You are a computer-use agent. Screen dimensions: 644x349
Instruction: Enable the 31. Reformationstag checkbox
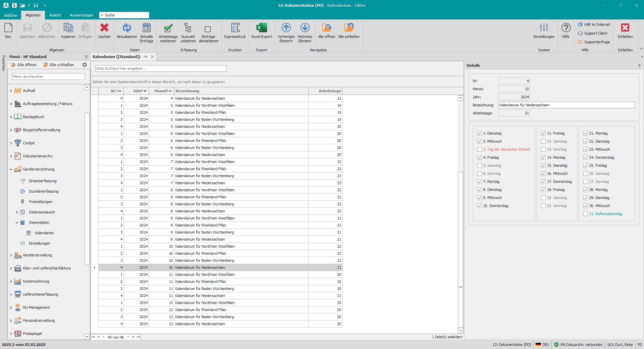(x=586, y=214)
